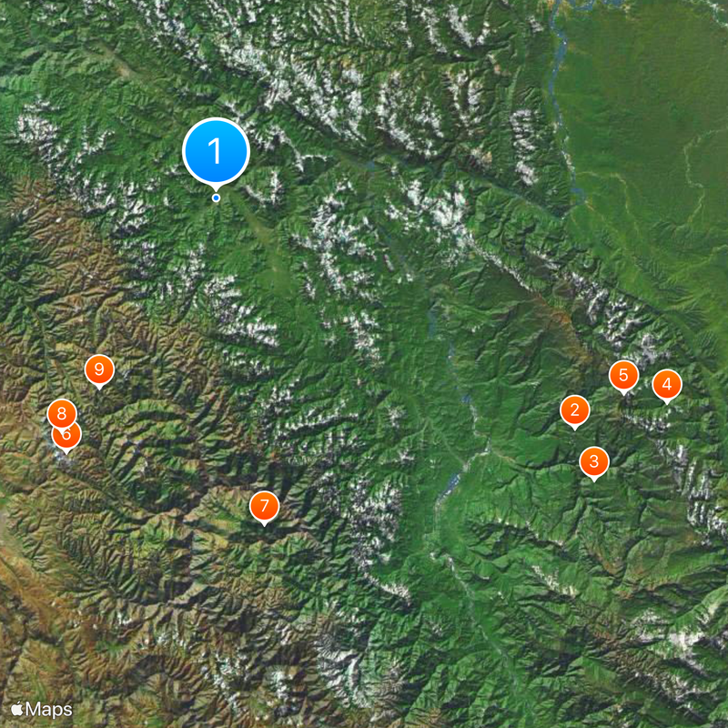Viewport: 728px width, 728px height.
Task: Click the small blue dot under pin 1
Action: pyautogui.click(x=216, y=198)
